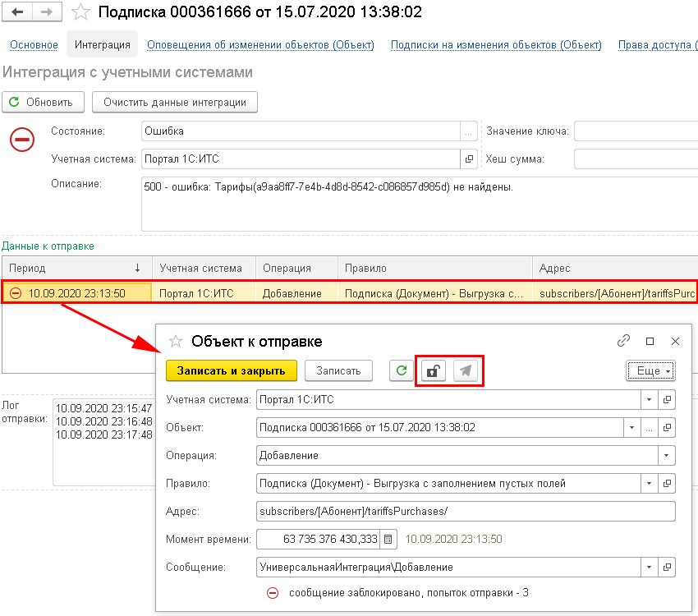The height and width of the screenshot is (616, 698).
Task: Click into the Описание text area
Action: [x=420, y=204]
